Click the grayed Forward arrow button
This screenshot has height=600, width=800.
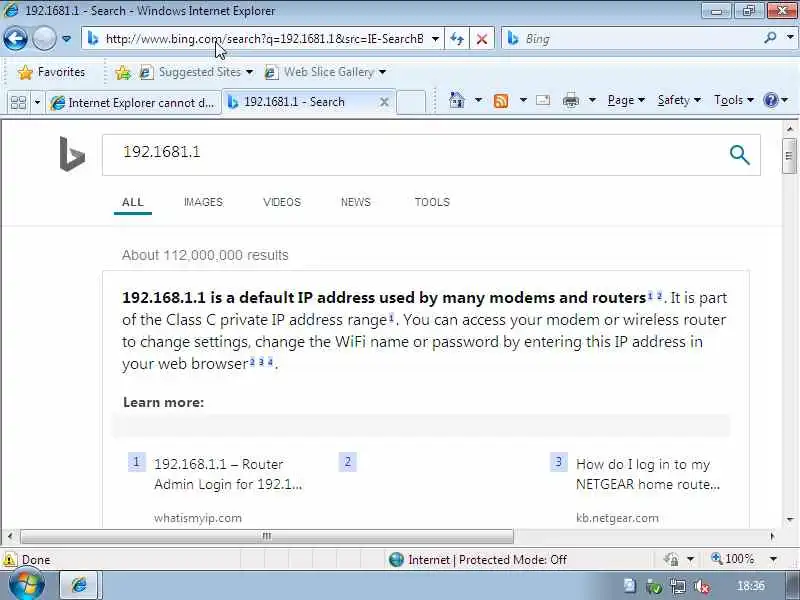tap(44, 39)
